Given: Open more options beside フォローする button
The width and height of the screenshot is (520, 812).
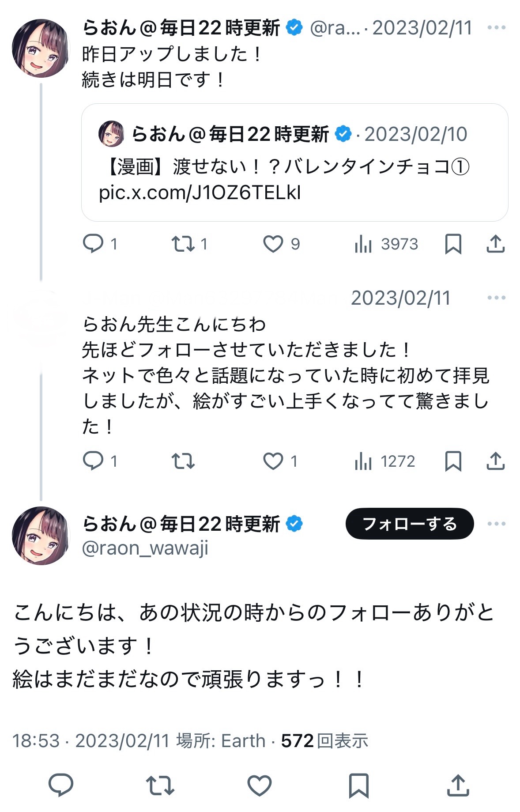Looking at the screenshot, I should pos(496,524).
